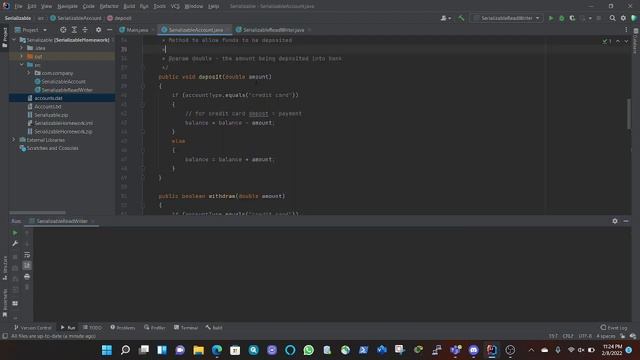The width and height of the screenshot is (640, 360).
Task: Collapse Serializable project root node
Action: tap(14, 40)
